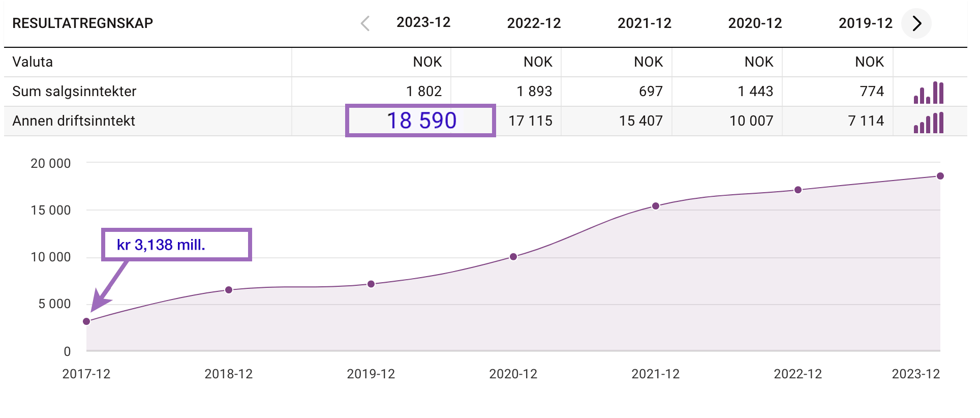Open bar chart icon for Annen driftsinntekt
980x418 pixels.
[928, 122]
